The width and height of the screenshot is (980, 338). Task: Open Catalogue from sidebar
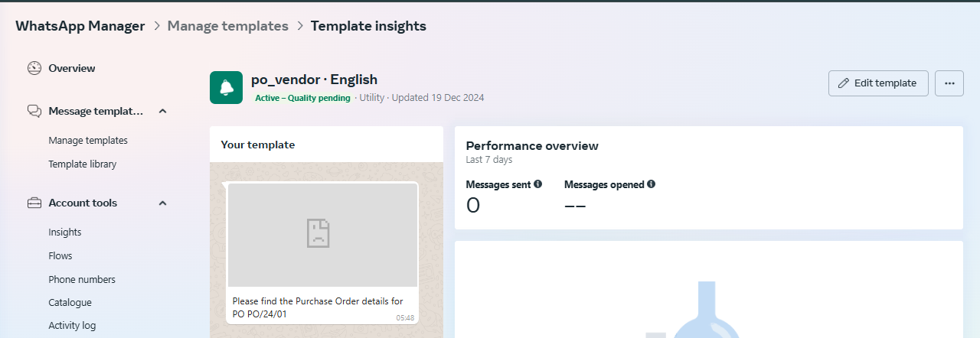click(70, 303)
